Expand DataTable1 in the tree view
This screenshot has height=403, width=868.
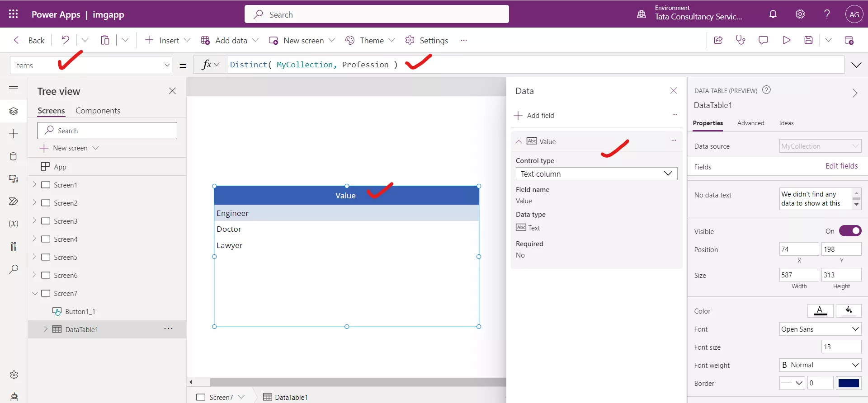pos(46,329)
